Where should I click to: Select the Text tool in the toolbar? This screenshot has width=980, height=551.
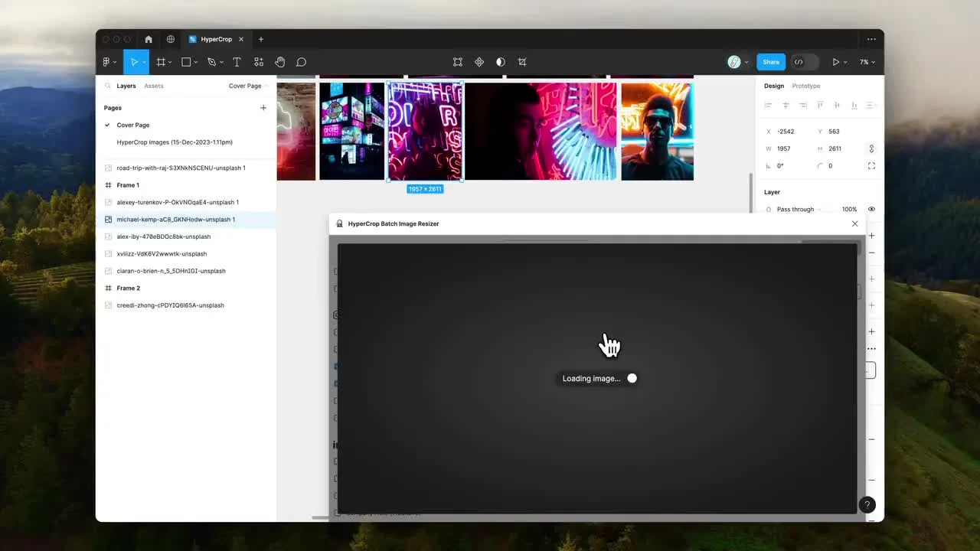point(237,62)
